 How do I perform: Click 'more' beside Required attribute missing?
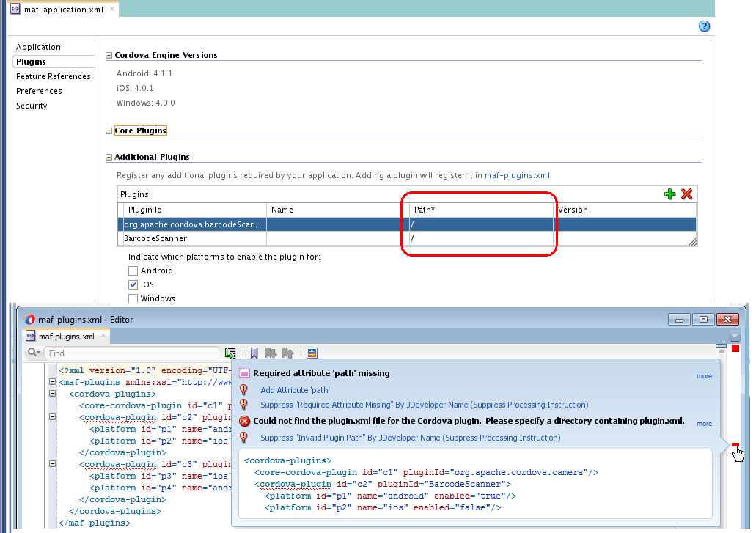pos(704,376)
